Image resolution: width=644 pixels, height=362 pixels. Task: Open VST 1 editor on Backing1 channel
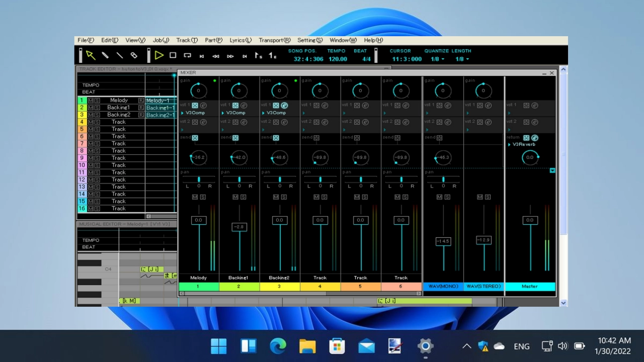pyautogui.click(x=244, y=106)
